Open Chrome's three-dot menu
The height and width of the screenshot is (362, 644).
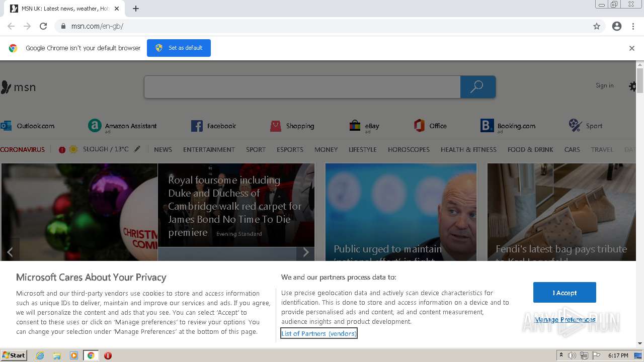click(x=633, y=26)
